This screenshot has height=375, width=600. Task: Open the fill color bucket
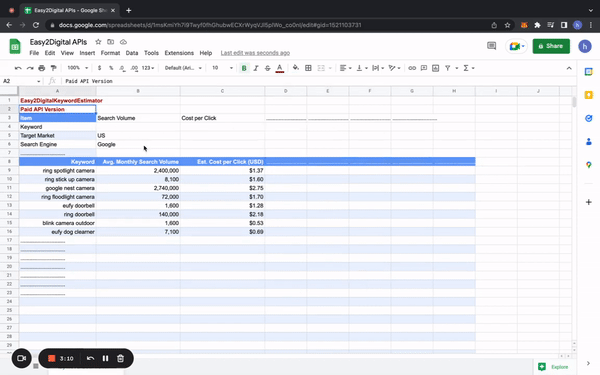point(295,68)
